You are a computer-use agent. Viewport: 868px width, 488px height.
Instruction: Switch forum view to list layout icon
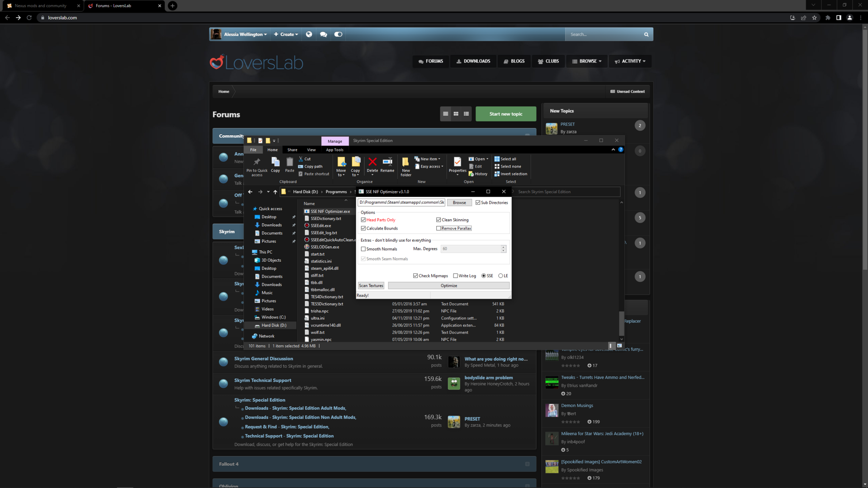tap(466, 114)
